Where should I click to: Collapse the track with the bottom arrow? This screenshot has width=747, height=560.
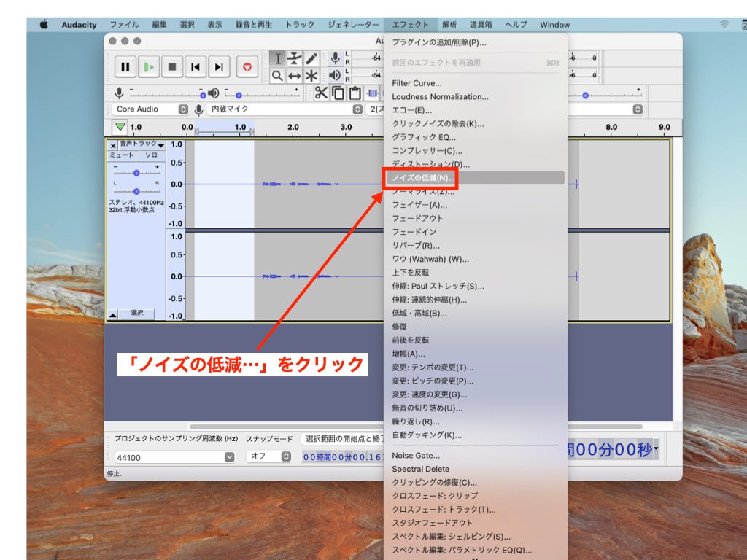click(x=113, y=315)
